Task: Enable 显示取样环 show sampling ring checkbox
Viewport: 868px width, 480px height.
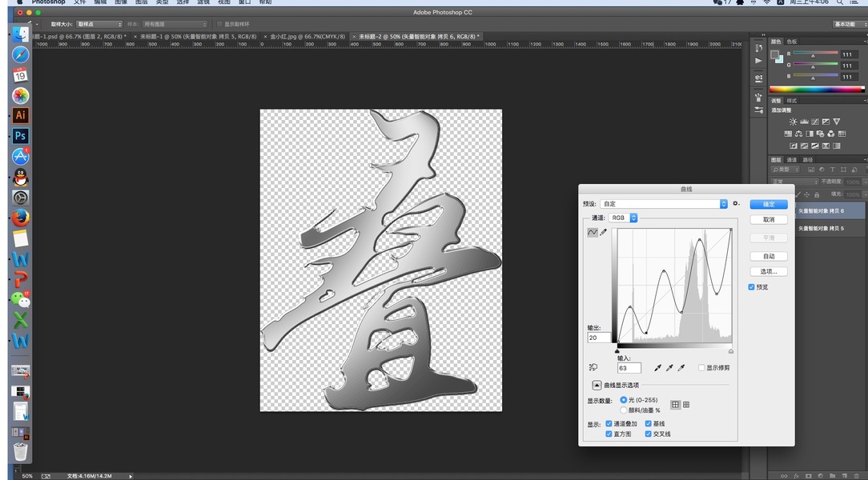Action: pos(219,24)
